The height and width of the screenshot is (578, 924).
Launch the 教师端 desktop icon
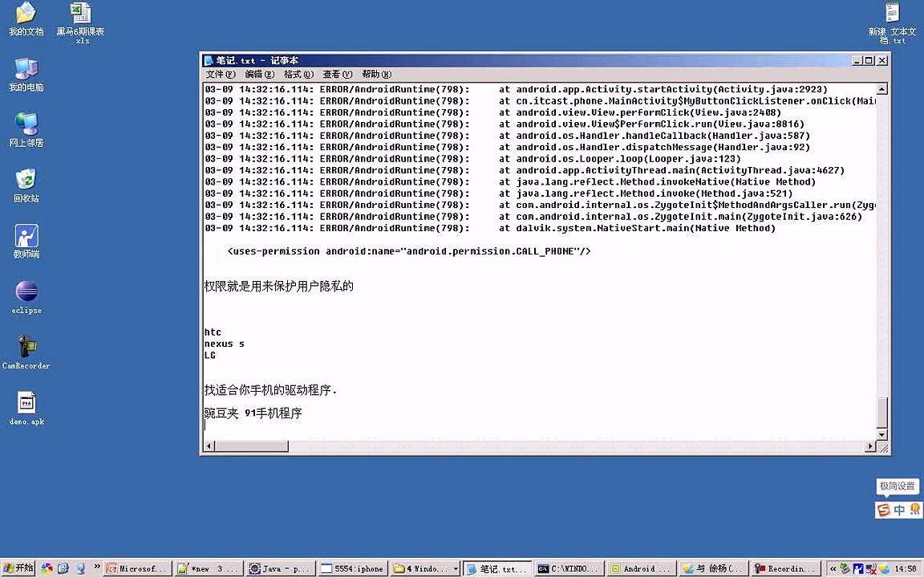tap(26, 241)
